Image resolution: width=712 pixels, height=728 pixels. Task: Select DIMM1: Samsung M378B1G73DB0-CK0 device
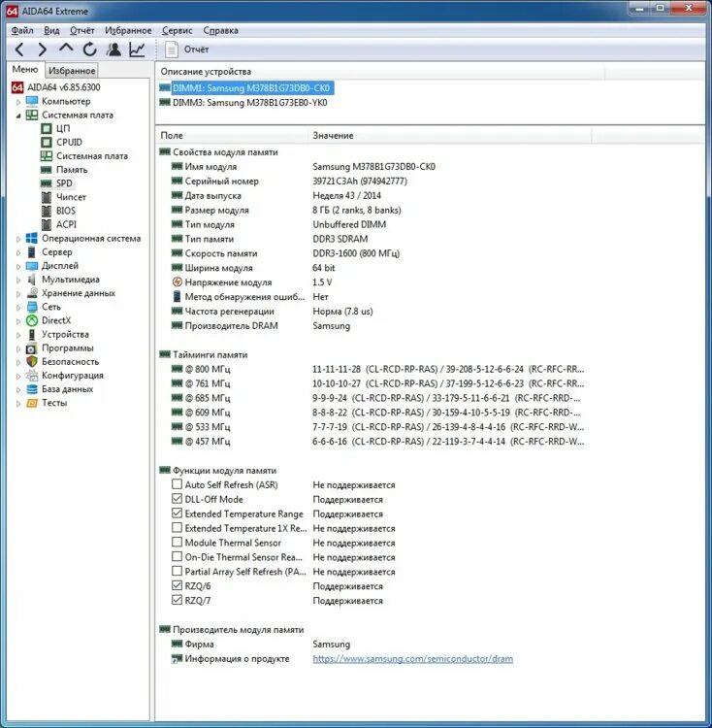[252, 88]
